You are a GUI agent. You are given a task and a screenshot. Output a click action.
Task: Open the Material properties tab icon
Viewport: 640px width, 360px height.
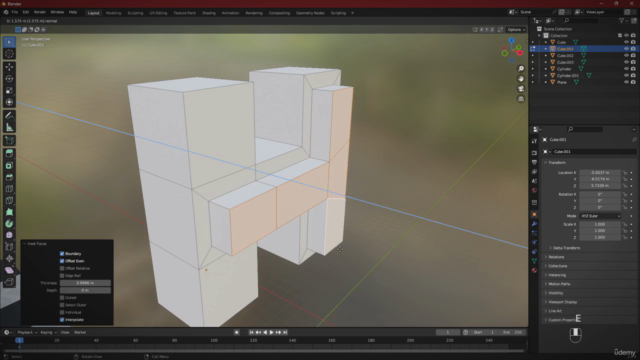tap(534, 270)
